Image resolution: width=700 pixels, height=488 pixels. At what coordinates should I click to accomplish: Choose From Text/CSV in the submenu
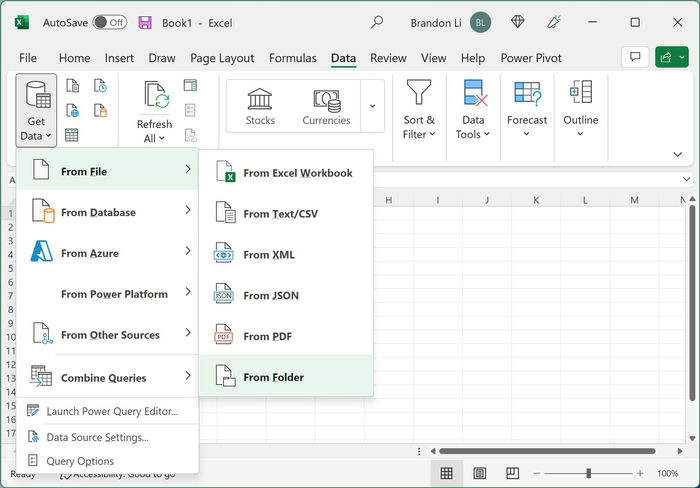[x=286, y=213]
